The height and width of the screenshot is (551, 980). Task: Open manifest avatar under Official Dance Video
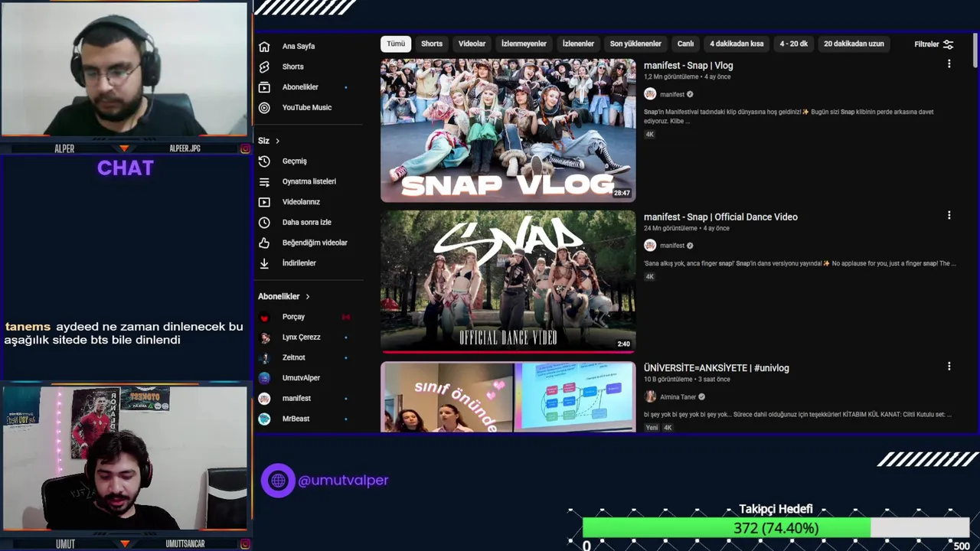(x=650, y=246)
